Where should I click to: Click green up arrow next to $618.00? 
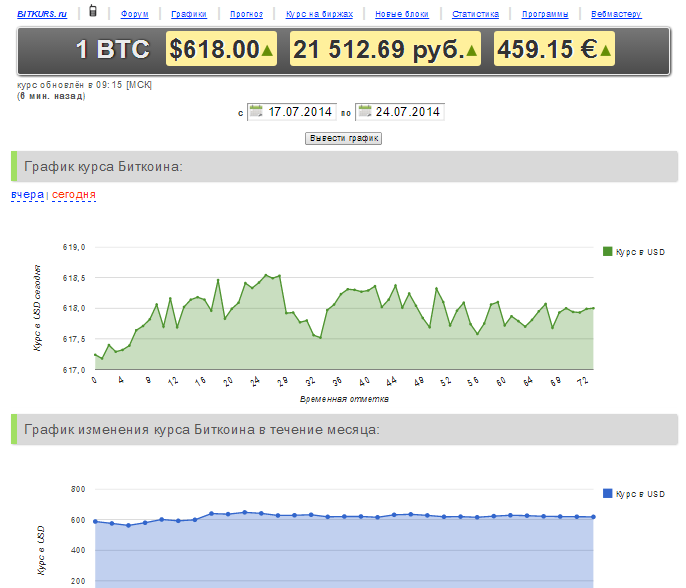click(267, 51)
